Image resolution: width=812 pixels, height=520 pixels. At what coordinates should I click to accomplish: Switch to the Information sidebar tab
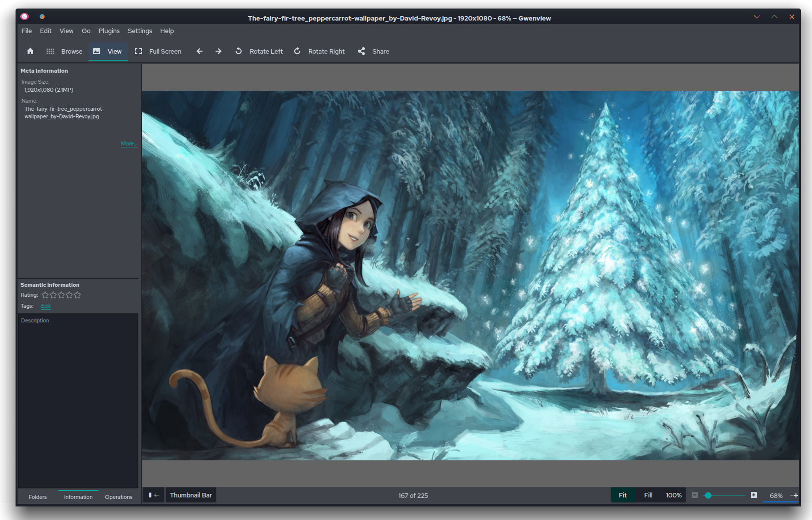(78, 497)
